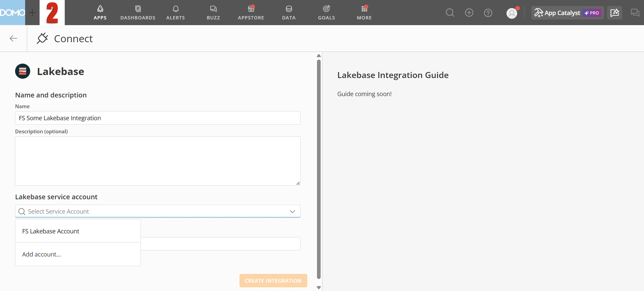The image size is (644, 291).
Task: Click the Connect plug icon
Action: (x=42, y=38)
